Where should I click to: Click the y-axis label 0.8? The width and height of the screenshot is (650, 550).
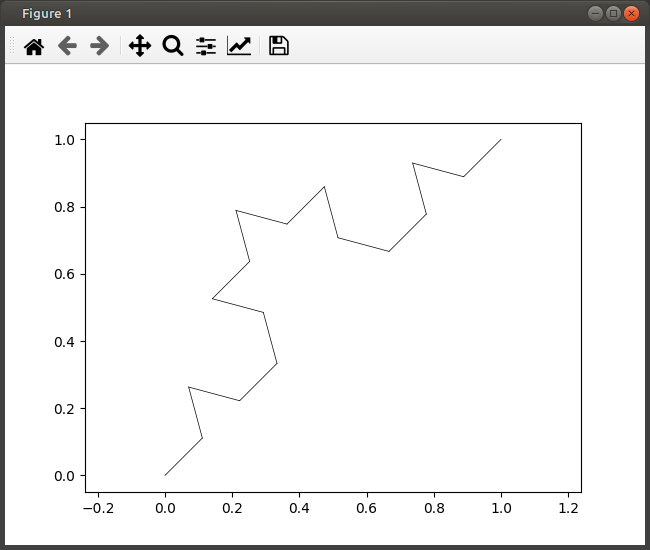(x=64, y=207)
